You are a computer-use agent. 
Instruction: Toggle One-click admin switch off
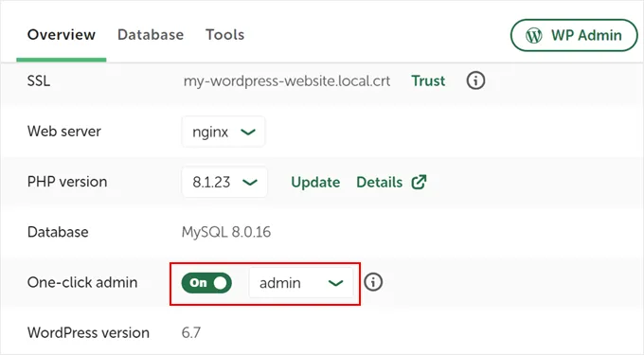point(206,283)
